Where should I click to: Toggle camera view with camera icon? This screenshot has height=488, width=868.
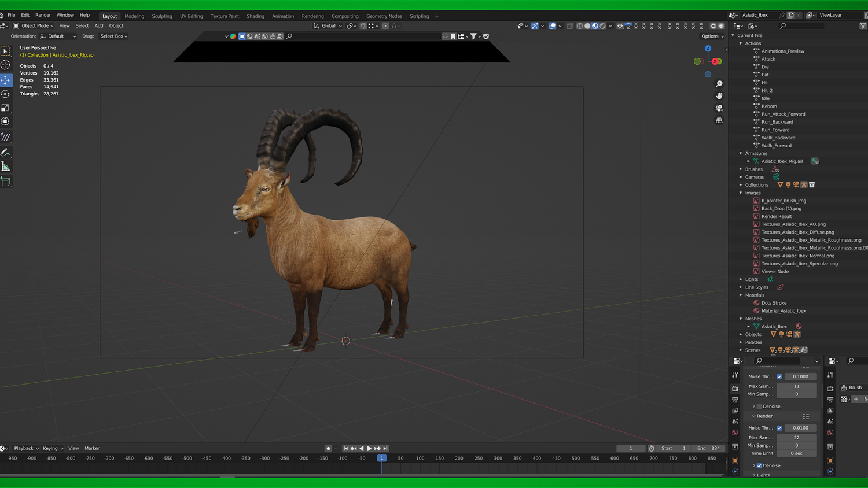tap(719, 108)
